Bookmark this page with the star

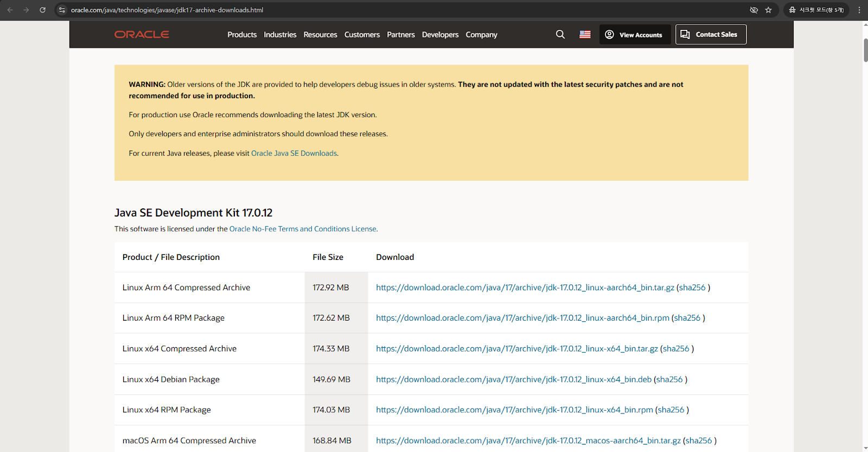coord(768,10)
